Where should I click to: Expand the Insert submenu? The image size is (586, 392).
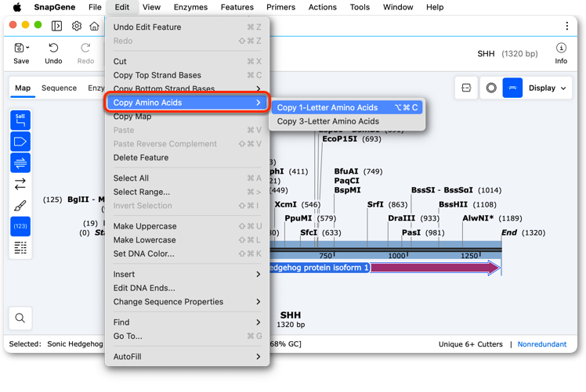point(259,275)
